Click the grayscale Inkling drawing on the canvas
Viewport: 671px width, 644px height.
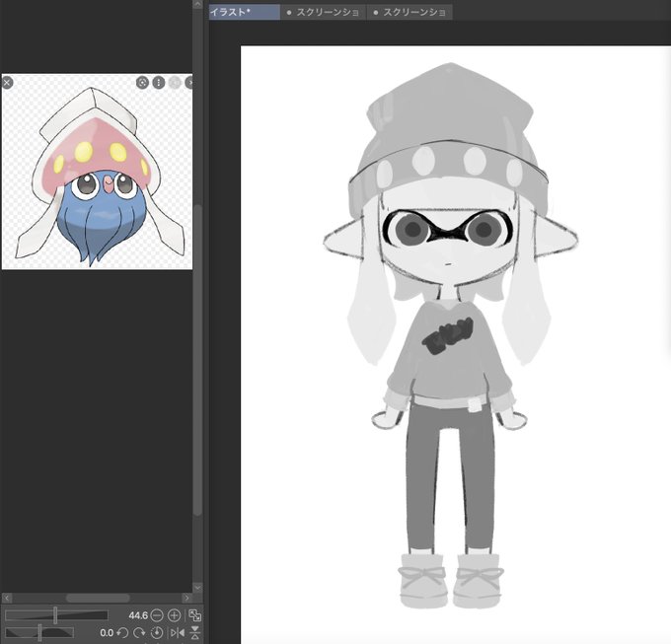pyautogui.click(x=450, y=335)
